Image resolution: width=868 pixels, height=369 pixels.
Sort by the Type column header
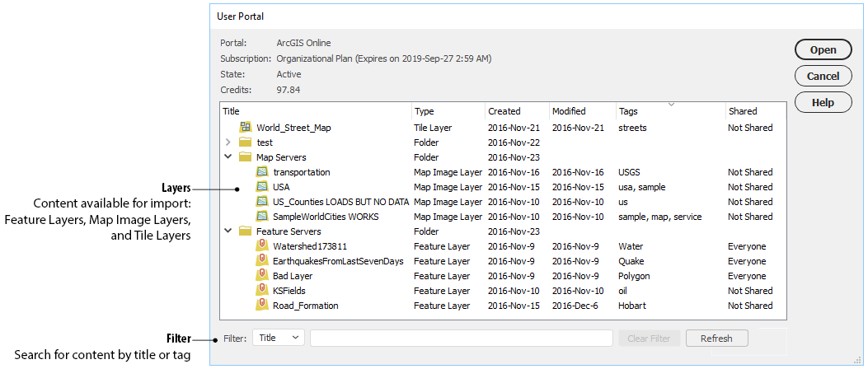(x=448, y=111)
